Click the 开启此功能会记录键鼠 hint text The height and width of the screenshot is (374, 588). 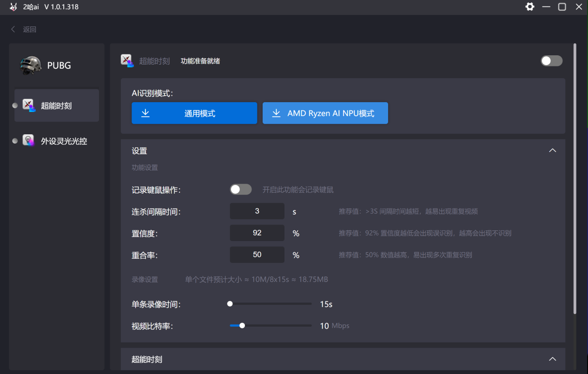[298, 190]
